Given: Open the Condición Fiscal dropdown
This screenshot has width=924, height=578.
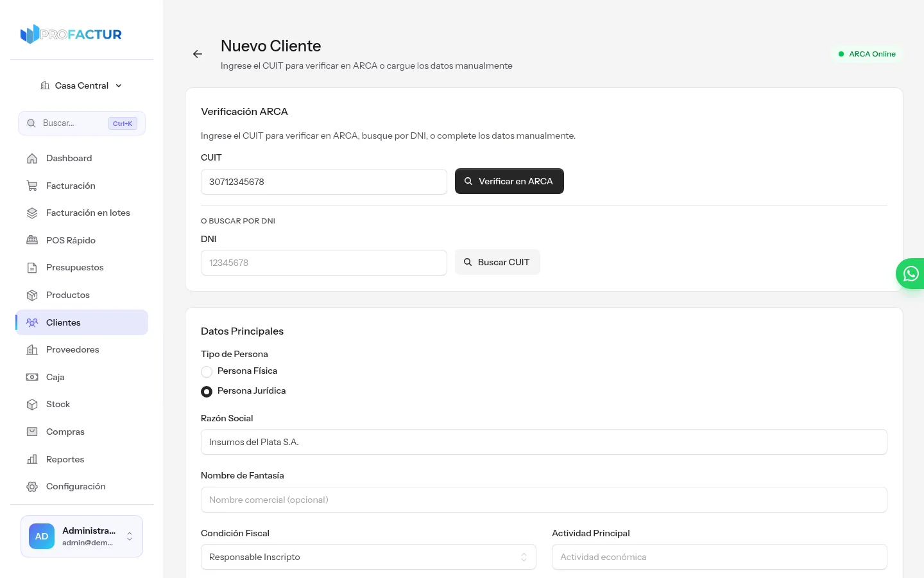Looking at the screenshot, I should coord(368,557).
